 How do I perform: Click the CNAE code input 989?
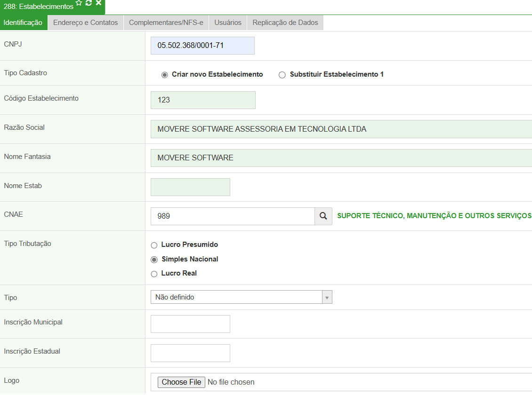(x=233, y=216)
